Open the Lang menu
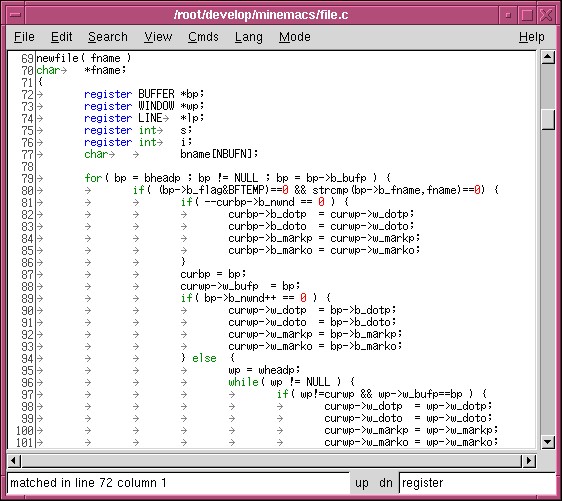This screenshot has width=562, height=501. tap(249, 37)
